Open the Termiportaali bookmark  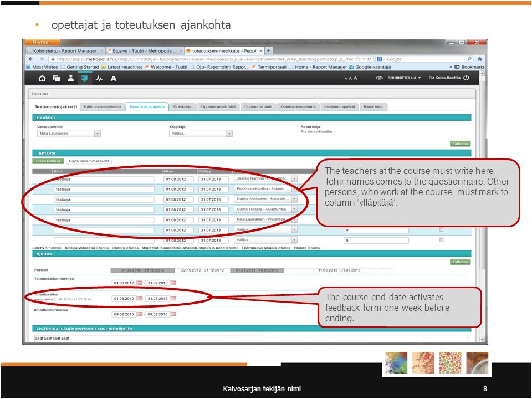click(269, 67)
